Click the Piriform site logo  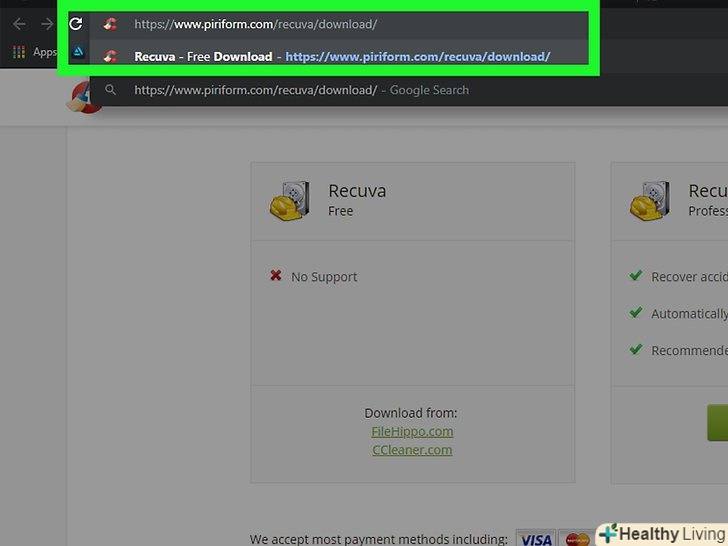click(x=84, y=97)
